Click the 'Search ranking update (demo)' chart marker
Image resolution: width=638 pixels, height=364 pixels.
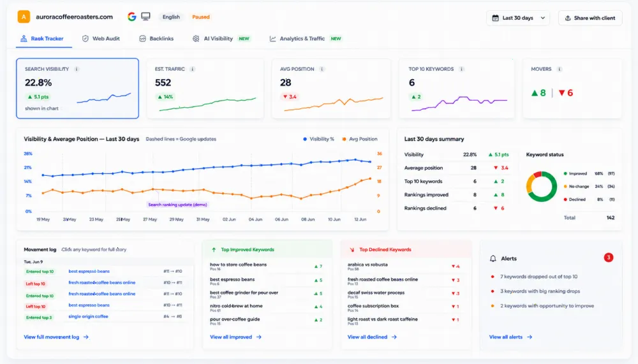coord(177,205)
